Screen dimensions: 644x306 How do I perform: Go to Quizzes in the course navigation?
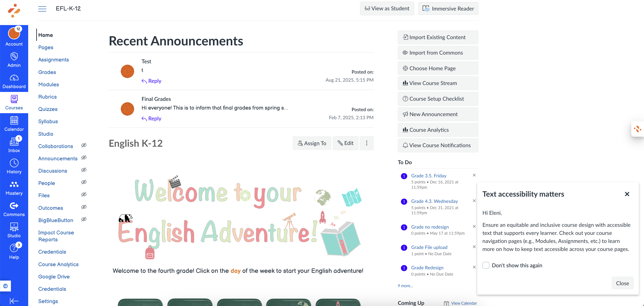point(48,109)
